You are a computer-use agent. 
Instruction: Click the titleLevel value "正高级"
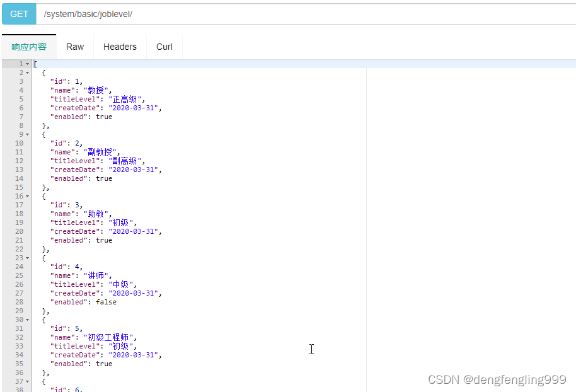pyautogui.click(x=125, y=99)
